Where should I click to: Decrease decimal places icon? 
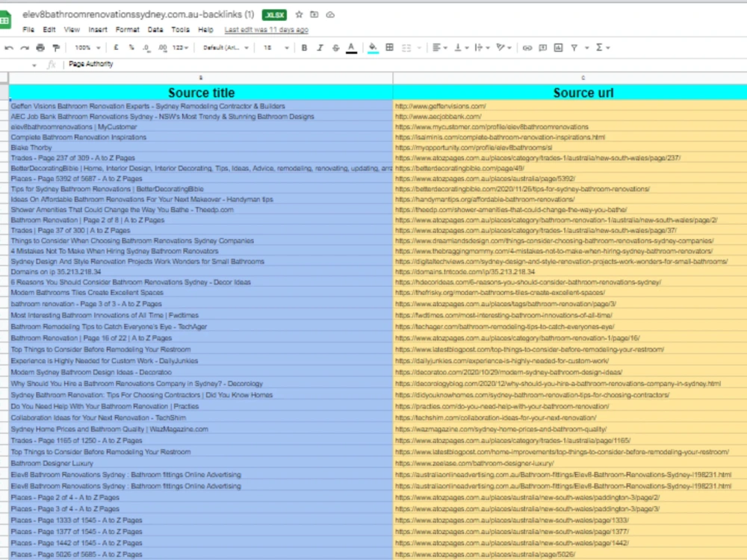(x=146, y=48)
